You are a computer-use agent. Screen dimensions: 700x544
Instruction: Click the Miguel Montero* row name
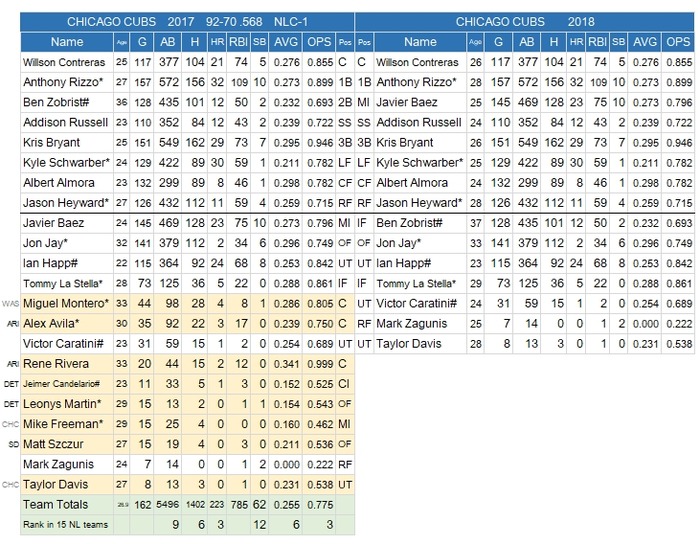click(x=66, y=303)
